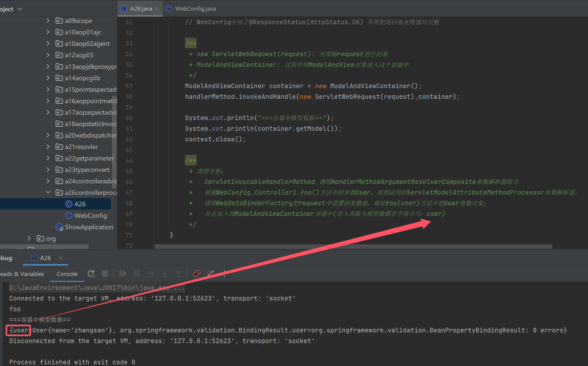Viewport: 588px width, 366px height.
Task: Click the project tree vertical scrollbar
Action: click(114, 142)
